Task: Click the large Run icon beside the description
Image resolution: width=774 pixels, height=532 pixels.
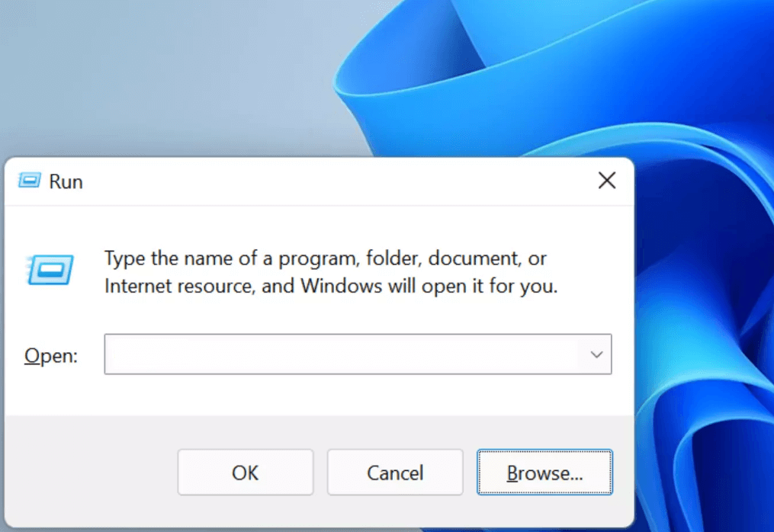Action: coord(50,270)
